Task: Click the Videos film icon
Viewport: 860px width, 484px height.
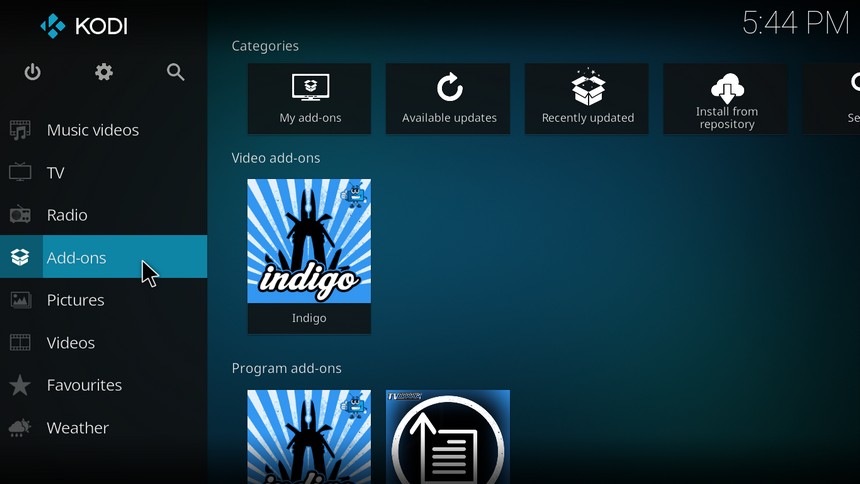Action: [x=20, y=342]
